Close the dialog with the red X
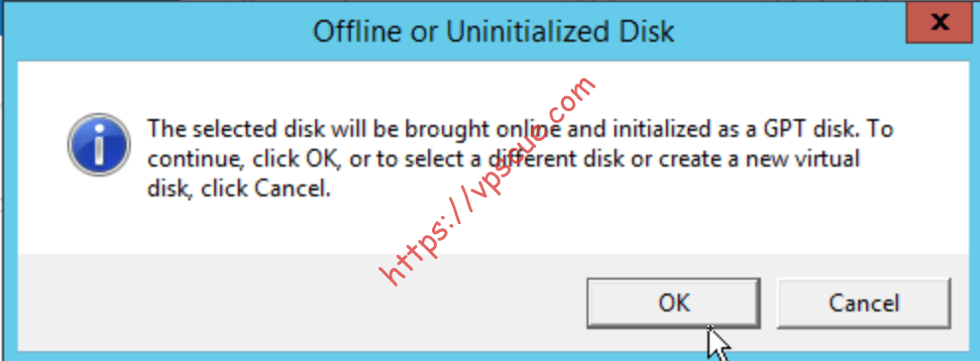The height and width of the screenshot is (361, 980). 939,25
